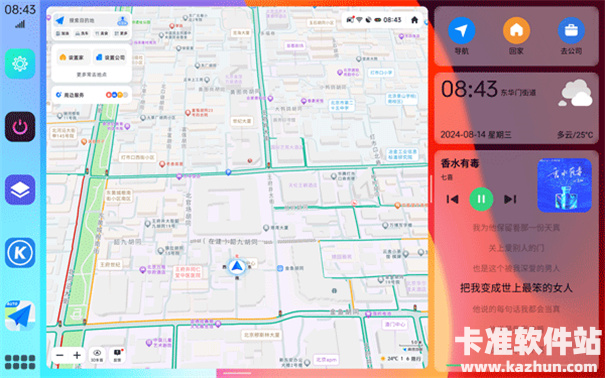Tap lyric line 关上爱别人的门
605x378 pixels.
[516, 248]
